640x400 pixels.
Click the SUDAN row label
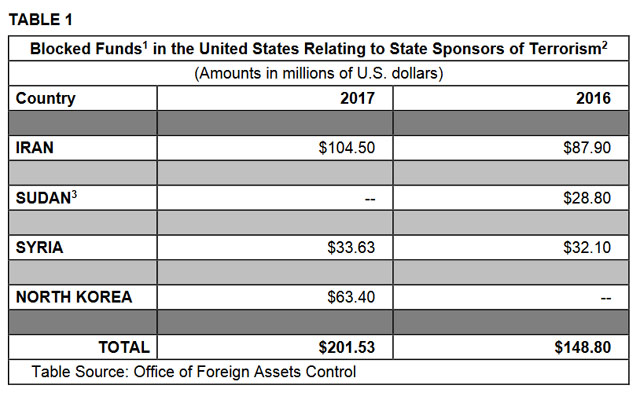point(44,198)
